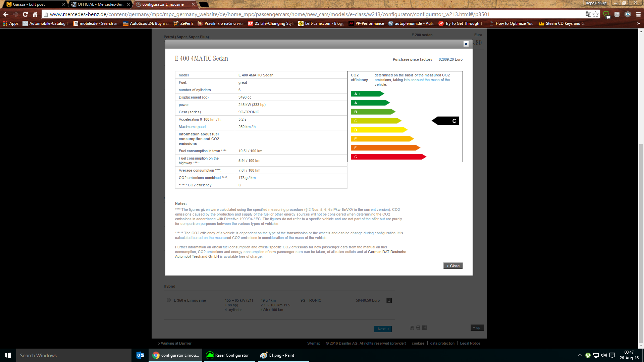Close the Garaža Edit post tab
Viewport: 644px width, 362px height.
tap(64, 4)
